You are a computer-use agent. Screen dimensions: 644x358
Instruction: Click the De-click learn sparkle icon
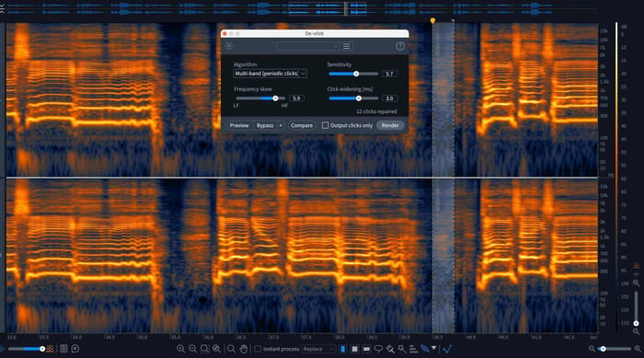click(229, 46)
